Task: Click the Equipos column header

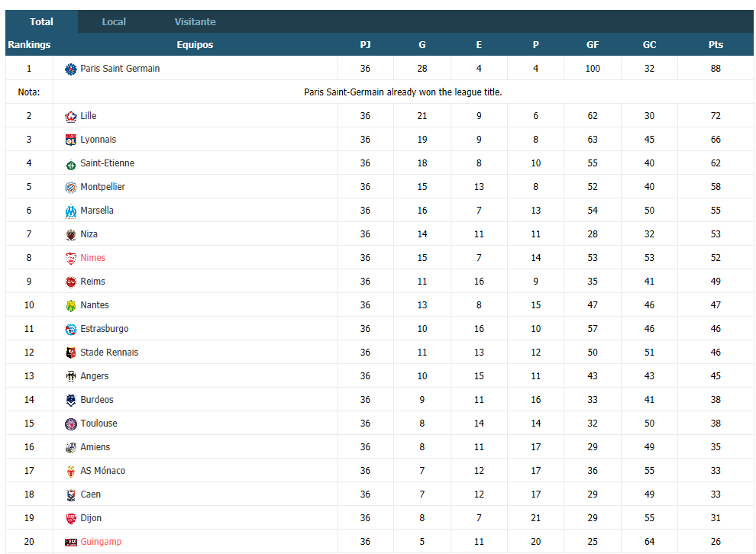Action: click(x=195, y=44)
